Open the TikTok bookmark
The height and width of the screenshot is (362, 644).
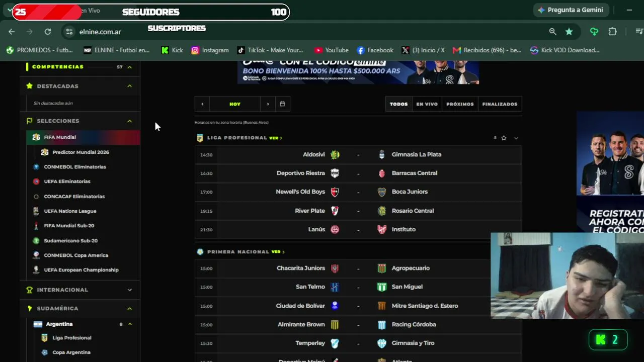pos(270,50)
